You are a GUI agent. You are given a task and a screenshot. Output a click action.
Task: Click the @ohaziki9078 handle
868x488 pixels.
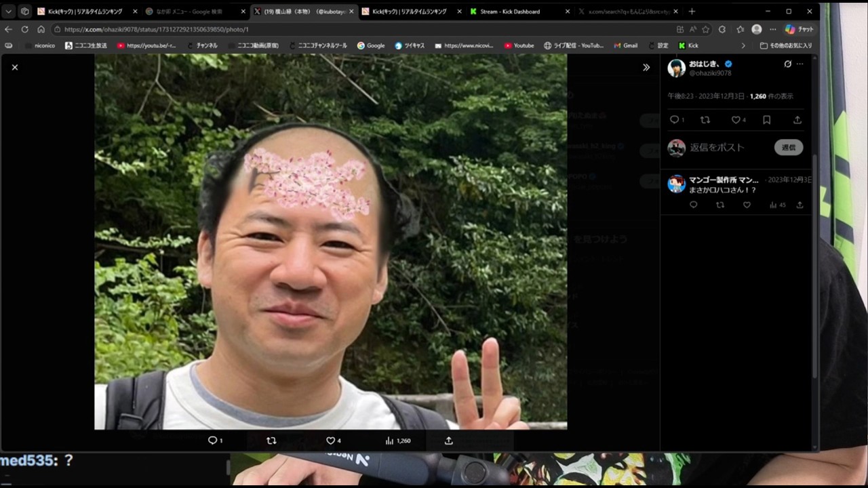click(710, 73)
